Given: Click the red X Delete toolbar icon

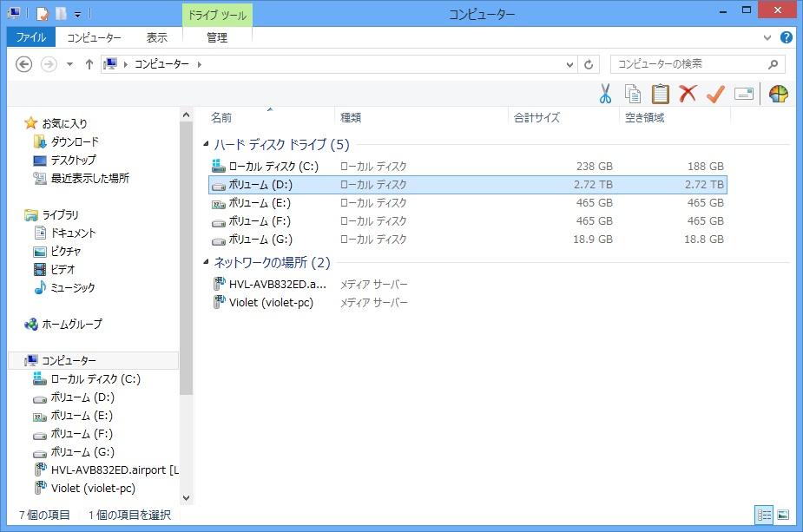Looking at the screenshot, I should [688, 94].
